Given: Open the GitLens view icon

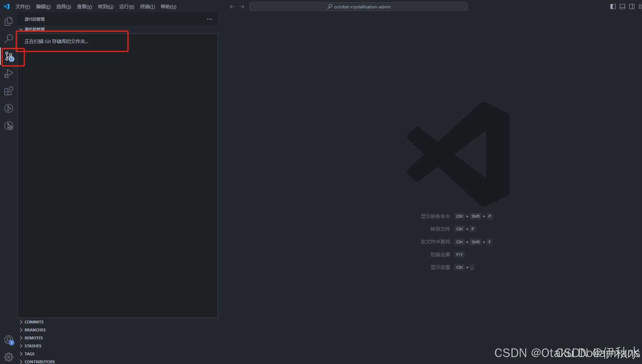Looking at the screenshot, I should 9,108.
